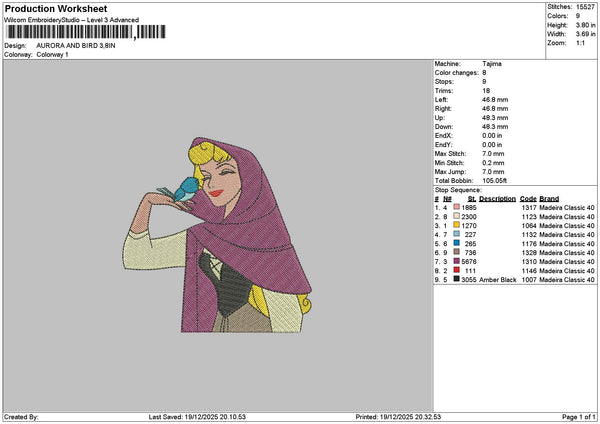Click the Zoom value '1:1'
Viewport: 600px width, 424px height.
tap(580, 43)
